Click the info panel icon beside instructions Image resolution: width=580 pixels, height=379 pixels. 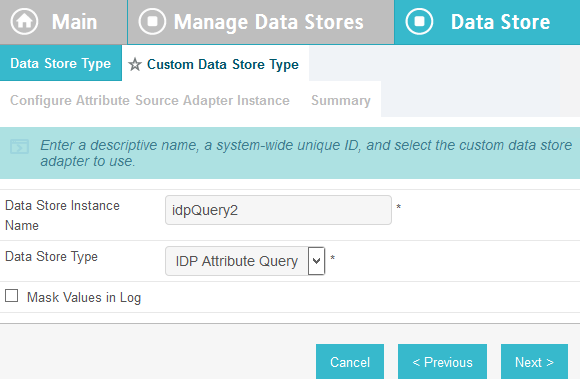(19, 146)
